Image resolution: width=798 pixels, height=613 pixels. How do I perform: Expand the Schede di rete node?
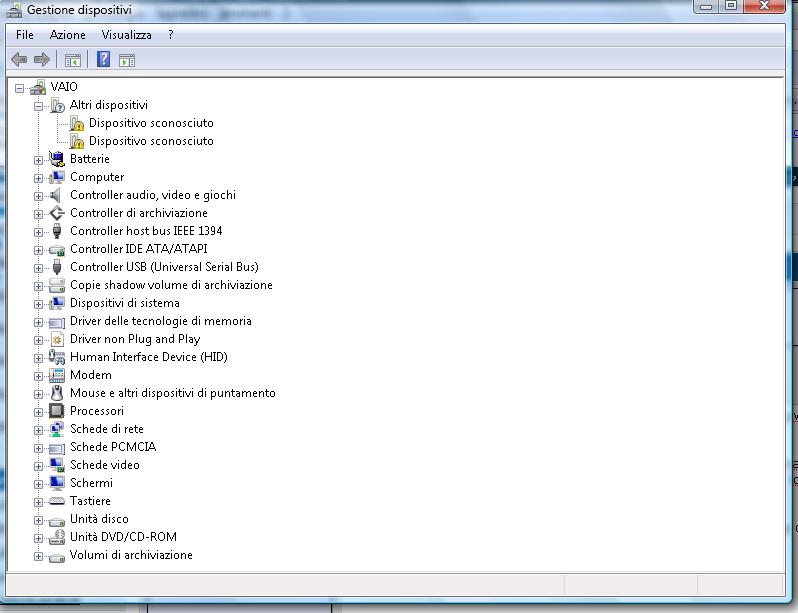coord(39,430)
